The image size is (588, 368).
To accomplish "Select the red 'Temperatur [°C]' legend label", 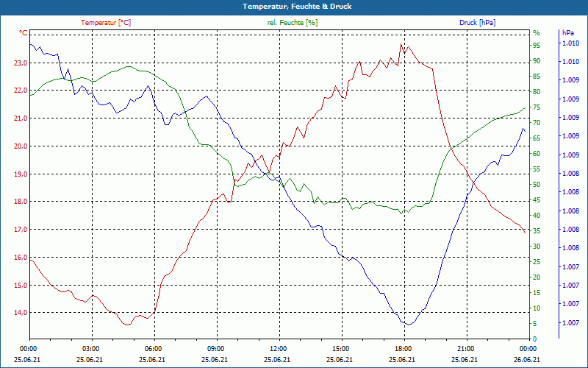I will coord(106,23).
